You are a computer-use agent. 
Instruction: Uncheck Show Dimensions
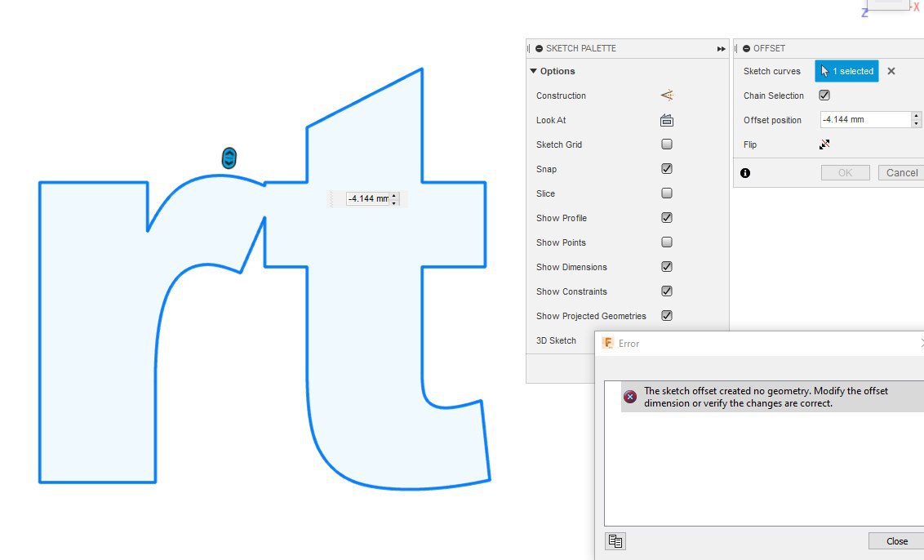667,266
